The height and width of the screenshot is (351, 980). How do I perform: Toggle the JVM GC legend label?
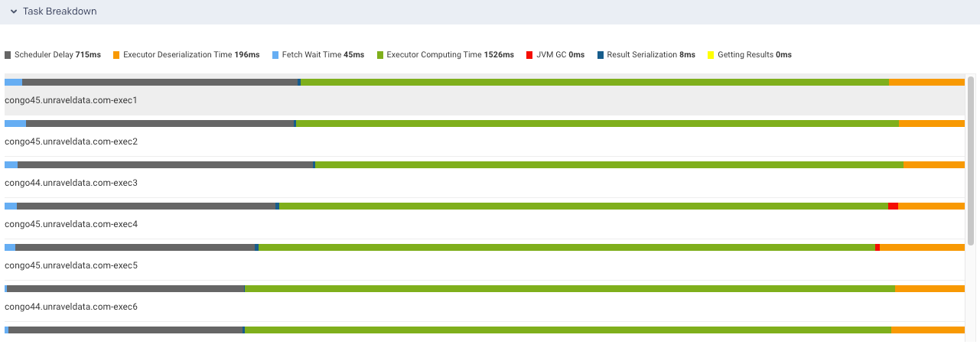[x=560, y=55]
